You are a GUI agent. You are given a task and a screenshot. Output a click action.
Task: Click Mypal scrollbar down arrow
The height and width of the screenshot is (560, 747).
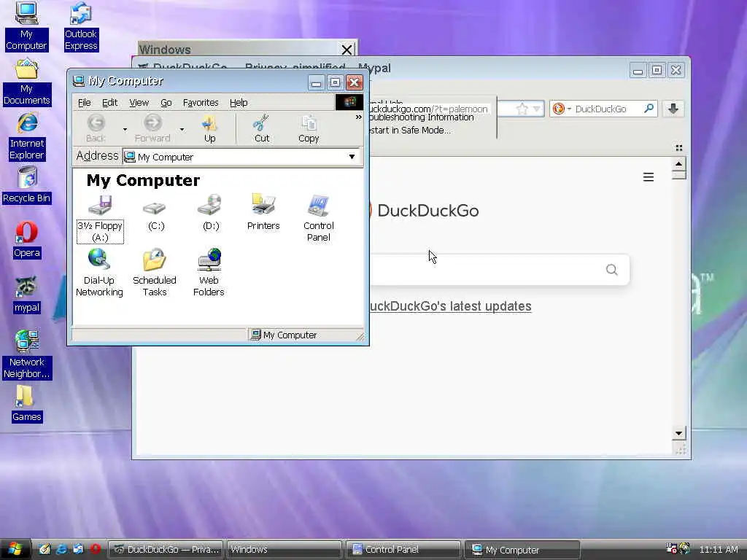coord(679,433)
